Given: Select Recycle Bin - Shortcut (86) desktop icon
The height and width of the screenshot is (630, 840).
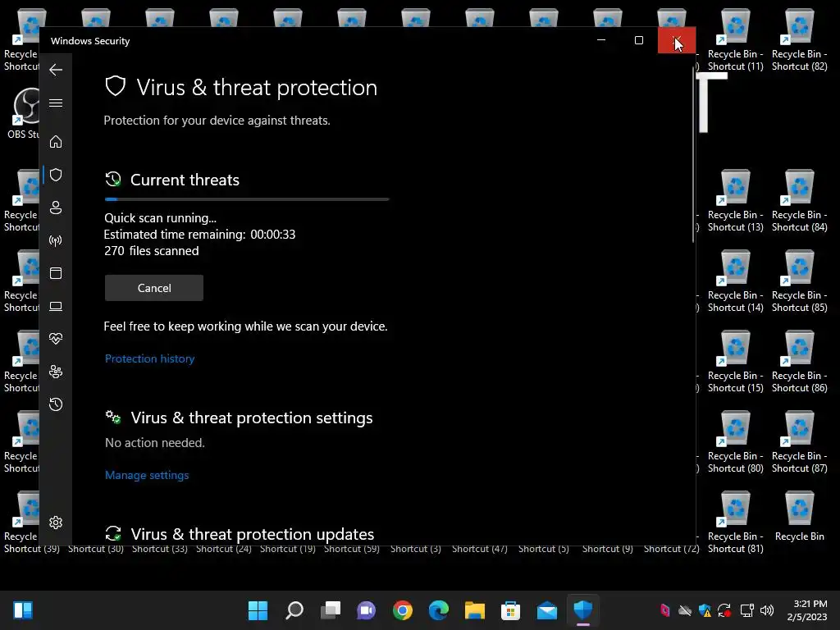Looking at the screenshot, I should 799,362.
